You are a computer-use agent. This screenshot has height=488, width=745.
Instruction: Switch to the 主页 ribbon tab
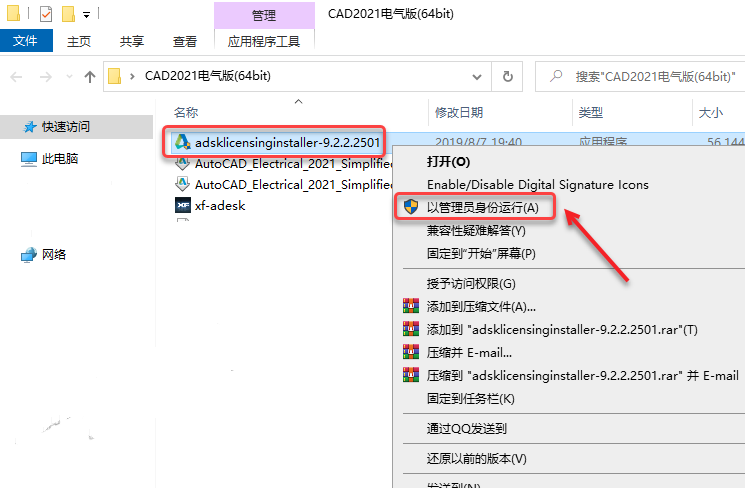(x=79, y=41)
